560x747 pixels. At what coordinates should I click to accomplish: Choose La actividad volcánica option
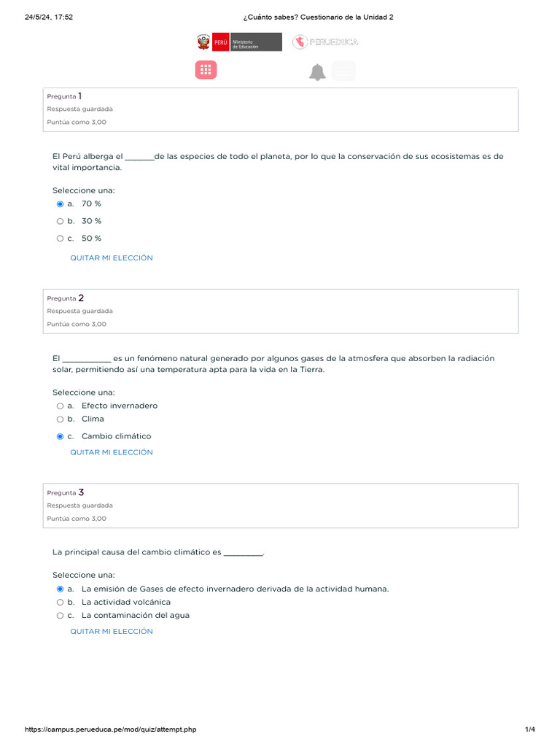61,603
